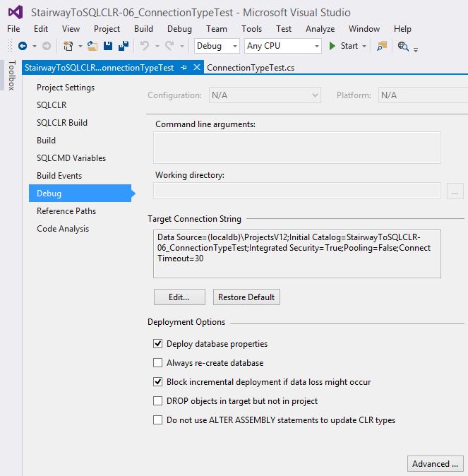Enable Do not use ALTER ASSEMBLY checkbox
Viewport: 468px width, 476px height.
[157, 420]
